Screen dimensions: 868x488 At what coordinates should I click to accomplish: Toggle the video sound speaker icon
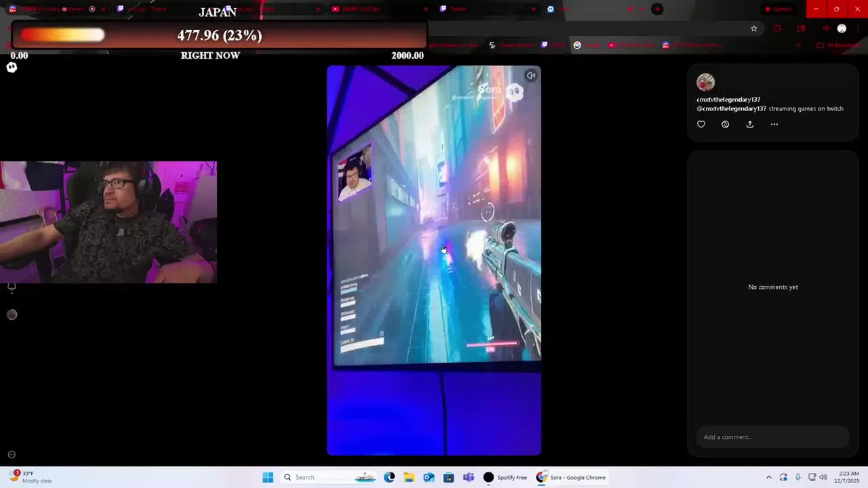coord(531,75)
